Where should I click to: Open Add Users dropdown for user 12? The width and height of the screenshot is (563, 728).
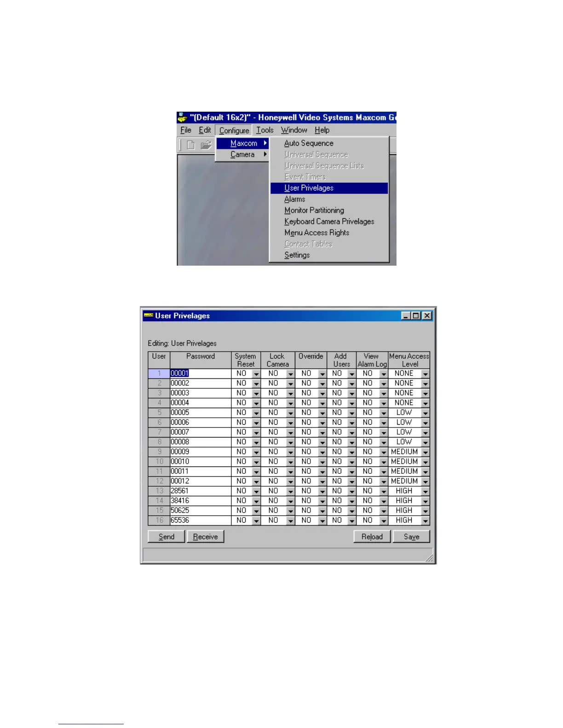[352, 482]
